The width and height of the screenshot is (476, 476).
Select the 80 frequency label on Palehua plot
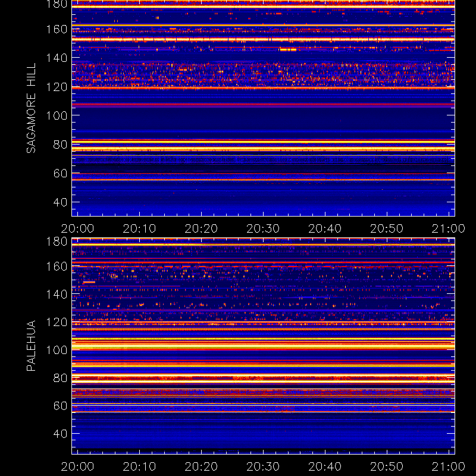(60, 378)
